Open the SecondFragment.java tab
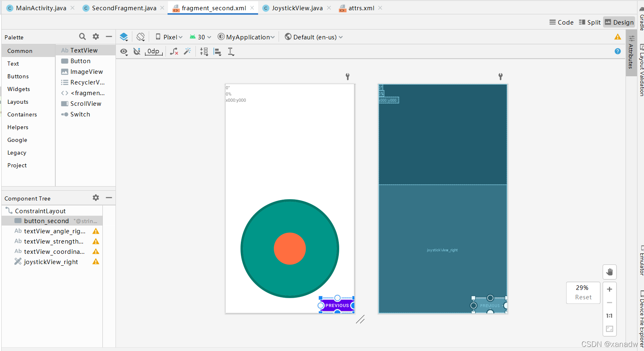 point(124,8)
